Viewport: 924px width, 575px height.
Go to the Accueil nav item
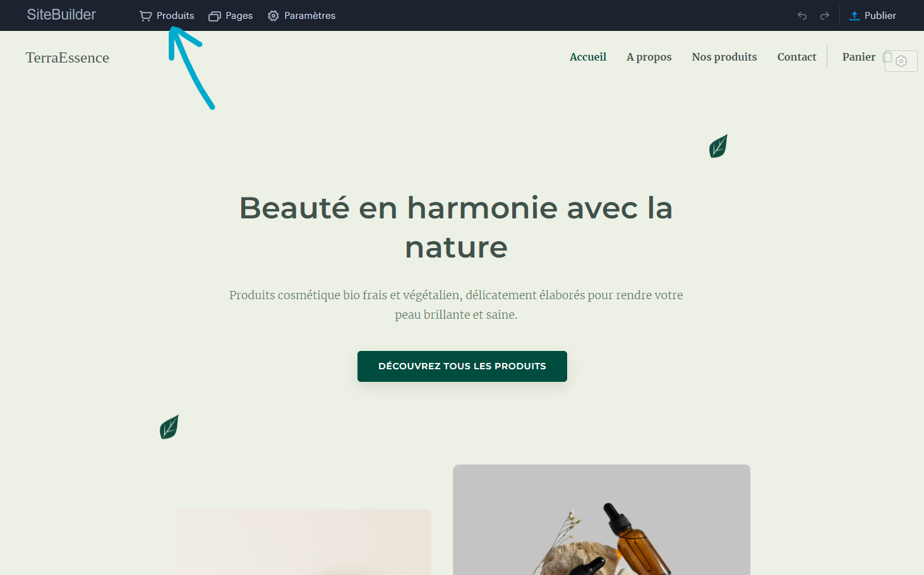pyautogui.click(x=588, y=57)
